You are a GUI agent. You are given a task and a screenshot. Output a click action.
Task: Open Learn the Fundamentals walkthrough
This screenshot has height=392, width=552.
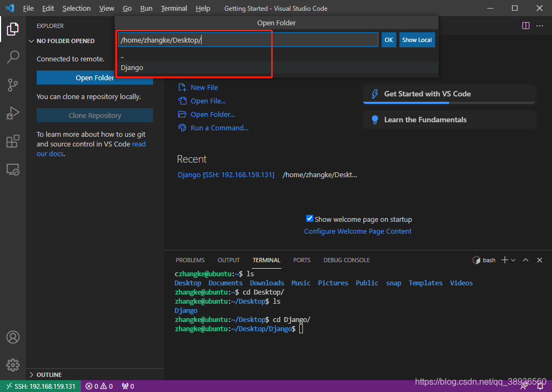click(x=449, y=120)
